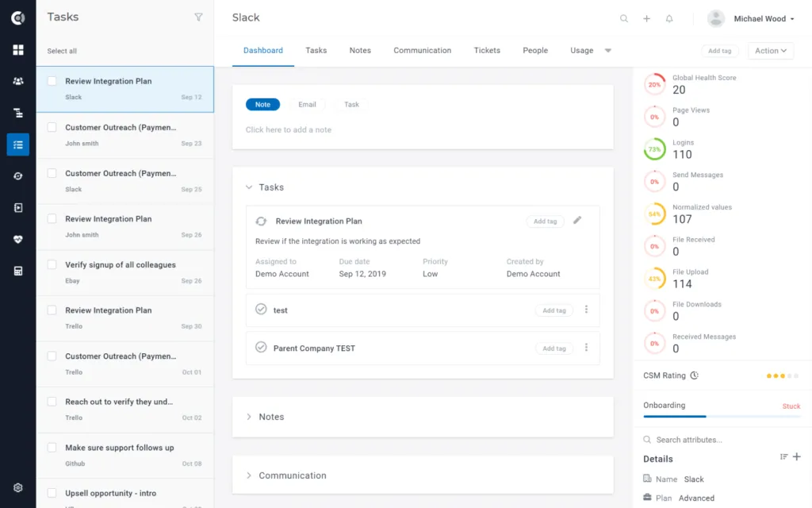The image size is (812, 508).
Task: Switch to the People tab
Action: (x=535, y=50)
